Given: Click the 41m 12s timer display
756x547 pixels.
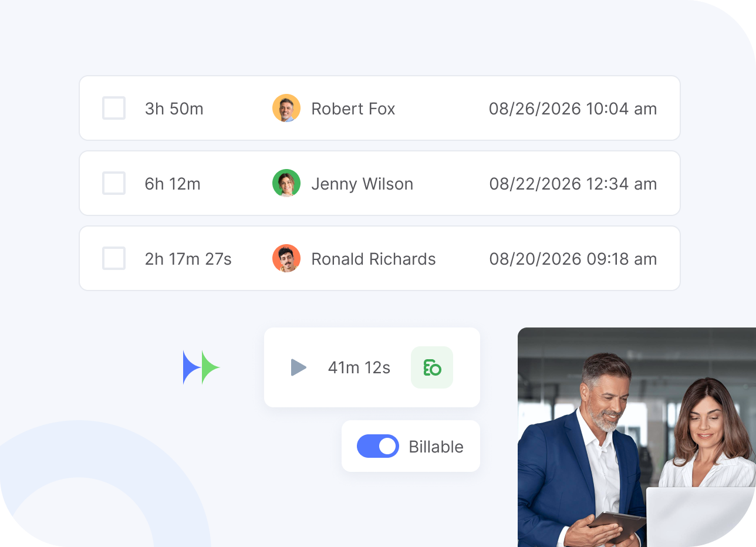Looking at the screenshot, I should pos(359,368).
